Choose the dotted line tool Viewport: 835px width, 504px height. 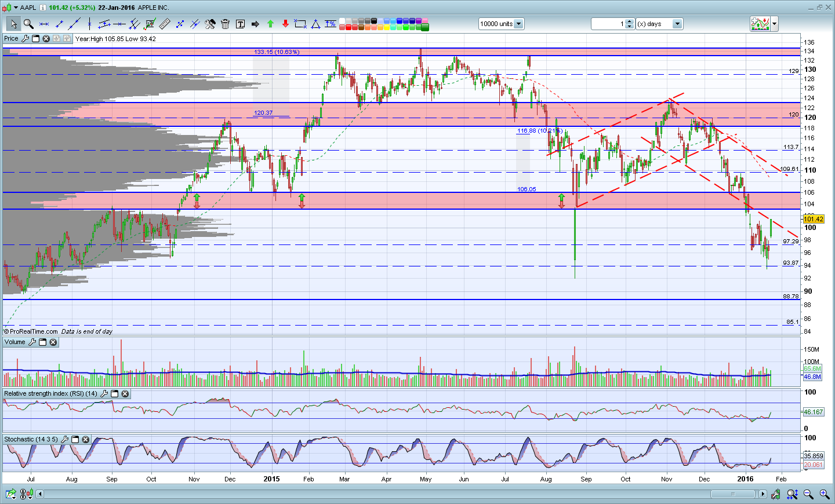click(x=180, y=24)
